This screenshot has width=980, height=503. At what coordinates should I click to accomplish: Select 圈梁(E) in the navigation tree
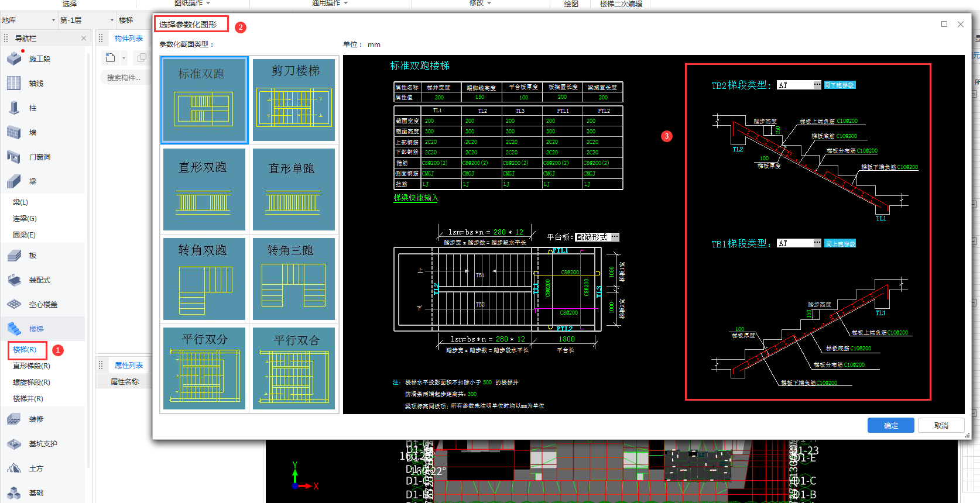pyautogui.click(x=25, y=235)
